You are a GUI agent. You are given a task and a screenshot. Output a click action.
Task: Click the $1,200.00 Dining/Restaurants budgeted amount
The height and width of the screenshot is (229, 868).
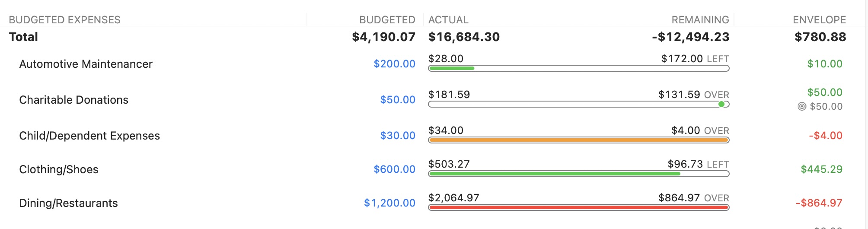(389, 203)
